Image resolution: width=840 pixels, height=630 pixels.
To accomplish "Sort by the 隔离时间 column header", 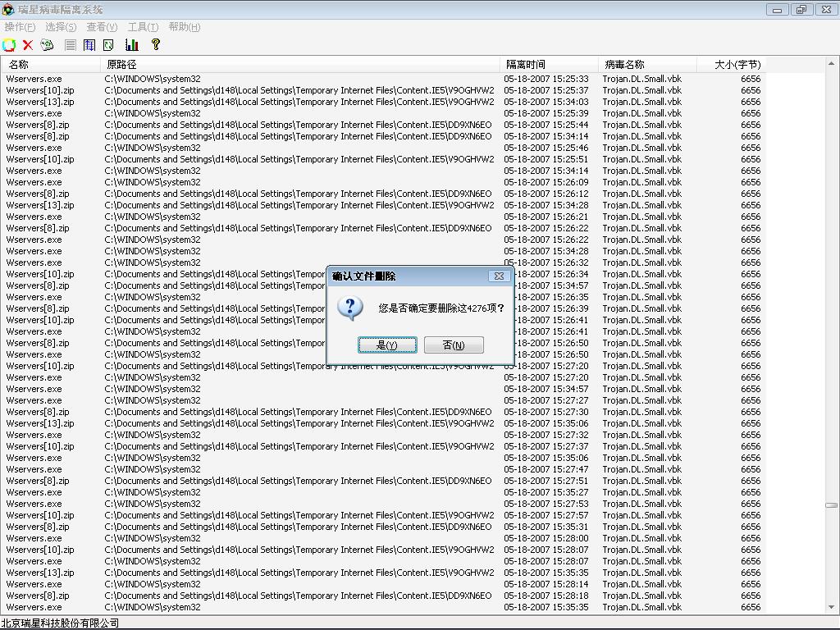I will coord(549,64).
